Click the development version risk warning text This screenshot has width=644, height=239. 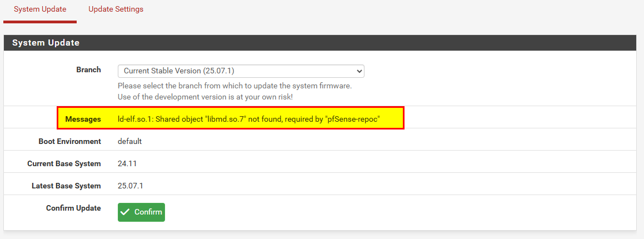coord(205,97)
